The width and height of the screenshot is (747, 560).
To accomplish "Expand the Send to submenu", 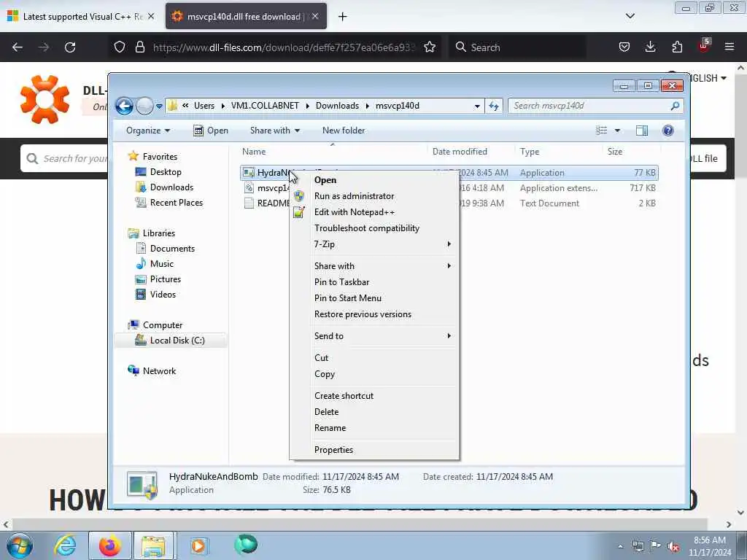I will tap(374, 336).
